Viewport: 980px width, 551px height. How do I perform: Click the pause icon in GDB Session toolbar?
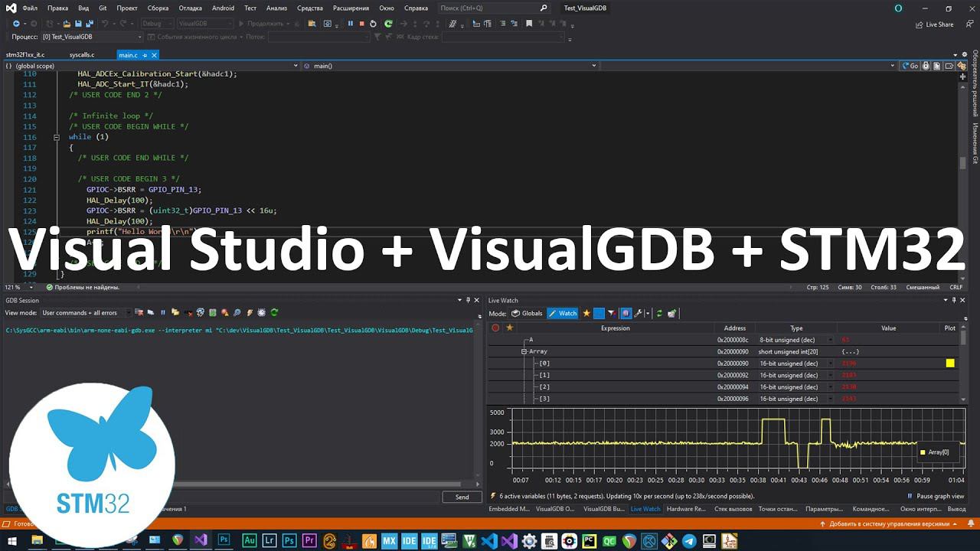tap(162, 312)
